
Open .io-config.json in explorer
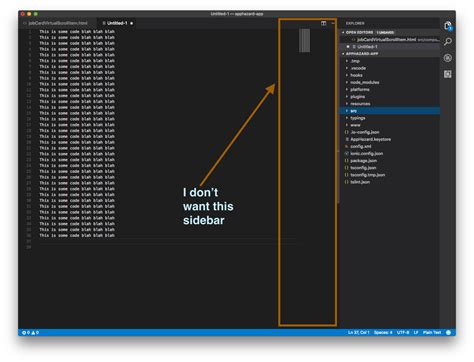point(390,132)
